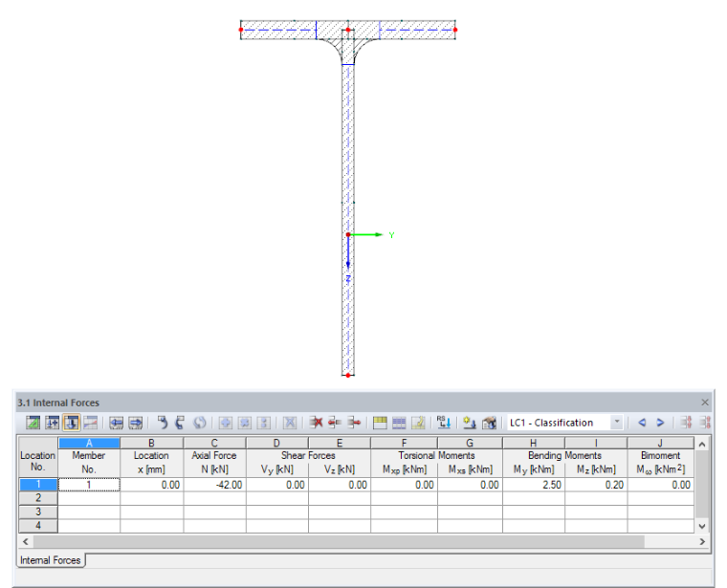This screenshot has height=588, width=727.
Task: Click the greyed four-arrow icon
Action: pyautogui.click(x=245, y=423)
